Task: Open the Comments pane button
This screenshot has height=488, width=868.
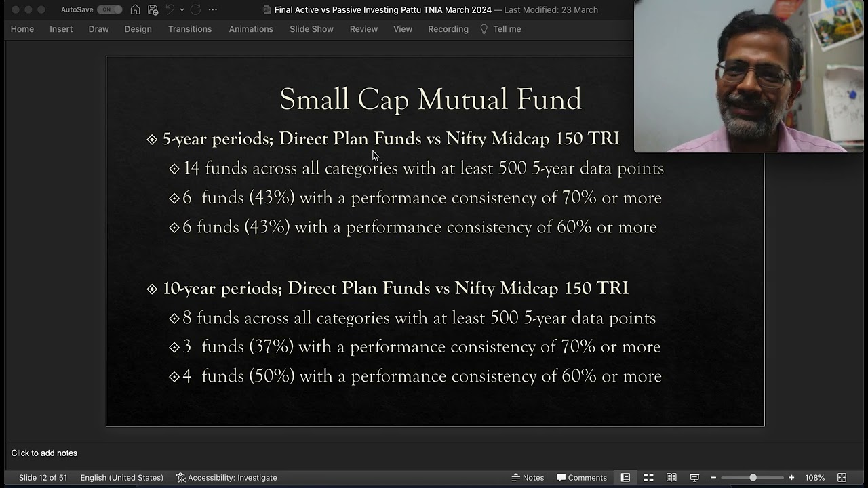Action: tap(582, 477)
